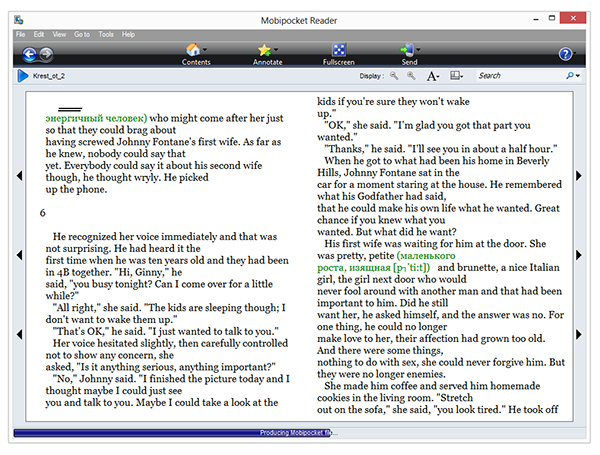
Task: Click the blue play arrow beside Krest_ot_2
Action: (x=21, y=75)
